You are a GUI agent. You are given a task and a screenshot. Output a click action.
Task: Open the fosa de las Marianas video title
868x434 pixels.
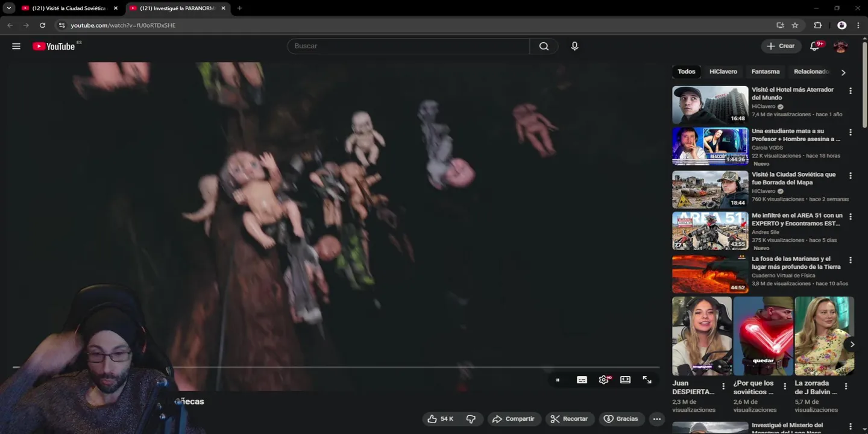click(x=796, y=263)
